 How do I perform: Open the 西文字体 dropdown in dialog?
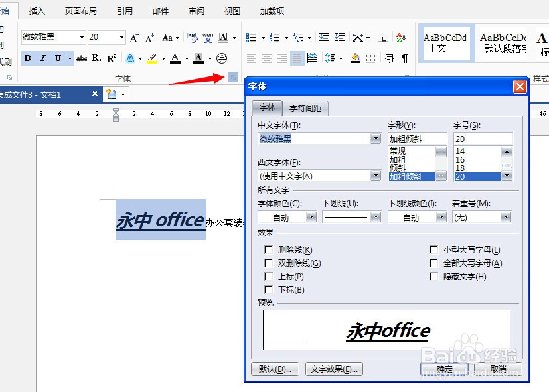[376, 176]
